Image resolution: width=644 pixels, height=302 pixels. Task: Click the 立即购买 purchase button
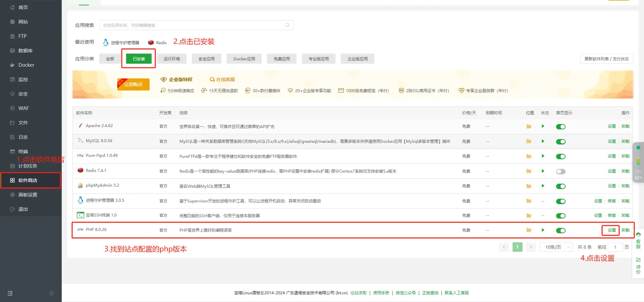click(x=133, y=84)
